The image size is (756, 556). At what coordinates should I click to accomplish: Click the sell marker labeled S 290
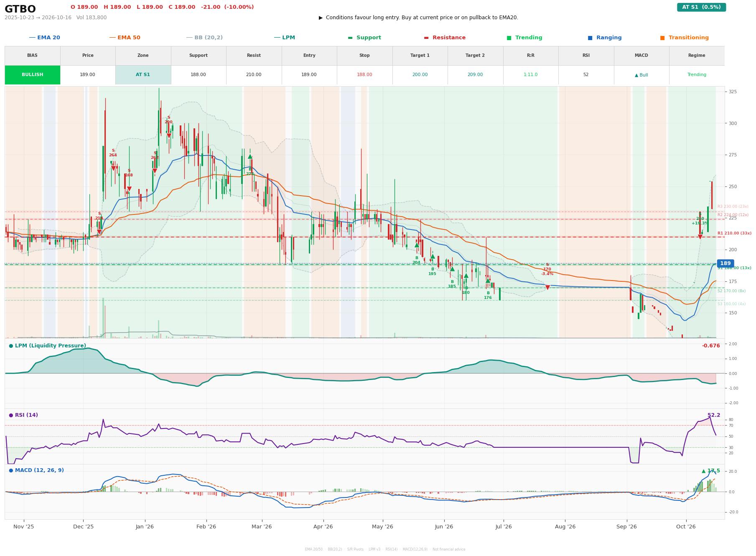click(169, 135)
